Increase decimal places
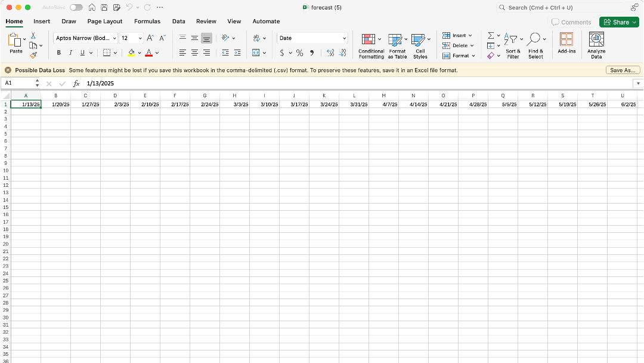644x363 pixels. point(330,53)
